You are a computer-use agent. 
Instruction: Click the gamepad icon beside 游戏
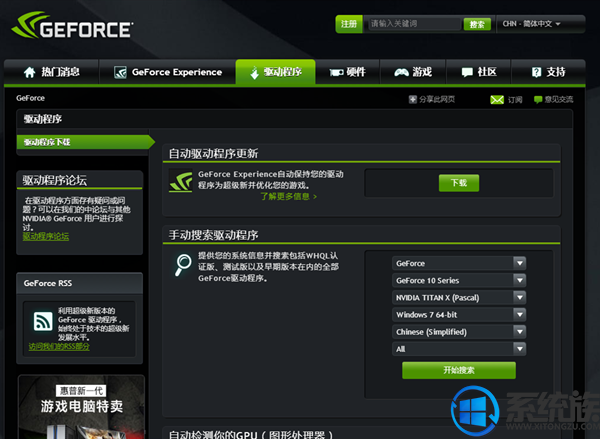pyautogui.click(x=401, y=72)
